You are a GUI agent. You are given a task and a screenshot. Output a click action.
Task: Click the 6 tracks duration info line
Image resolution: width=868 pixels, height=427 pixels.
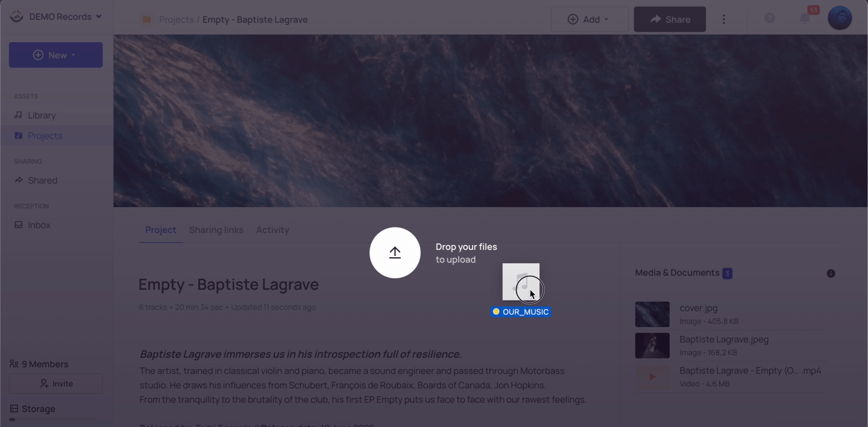227,307
